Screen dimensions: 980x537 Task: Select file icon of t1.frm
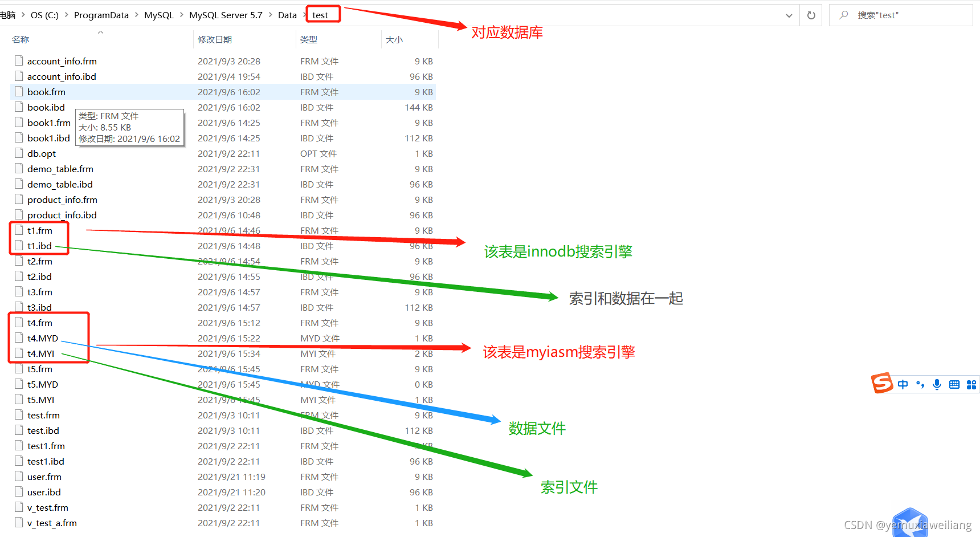[19, 230]
